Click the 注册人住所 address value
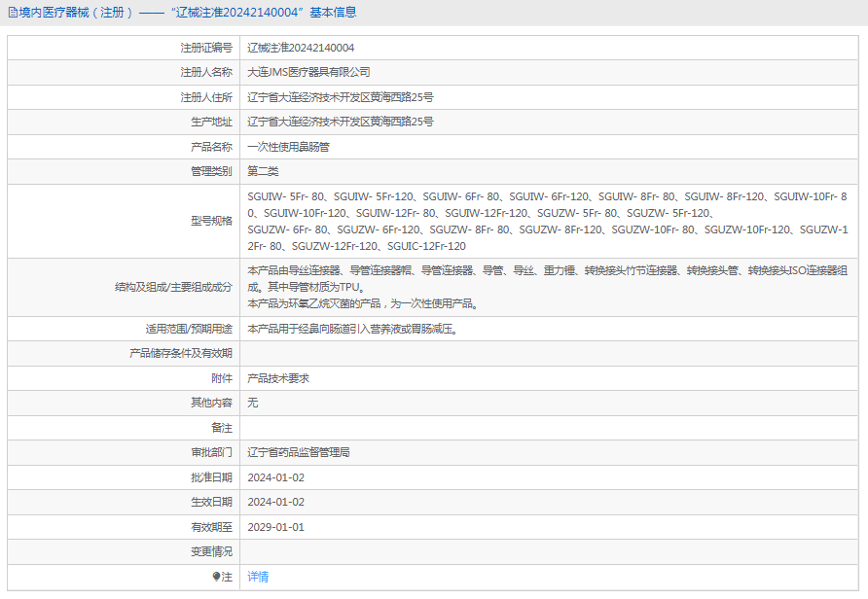 pyautogui.click(x=341, y=97)
